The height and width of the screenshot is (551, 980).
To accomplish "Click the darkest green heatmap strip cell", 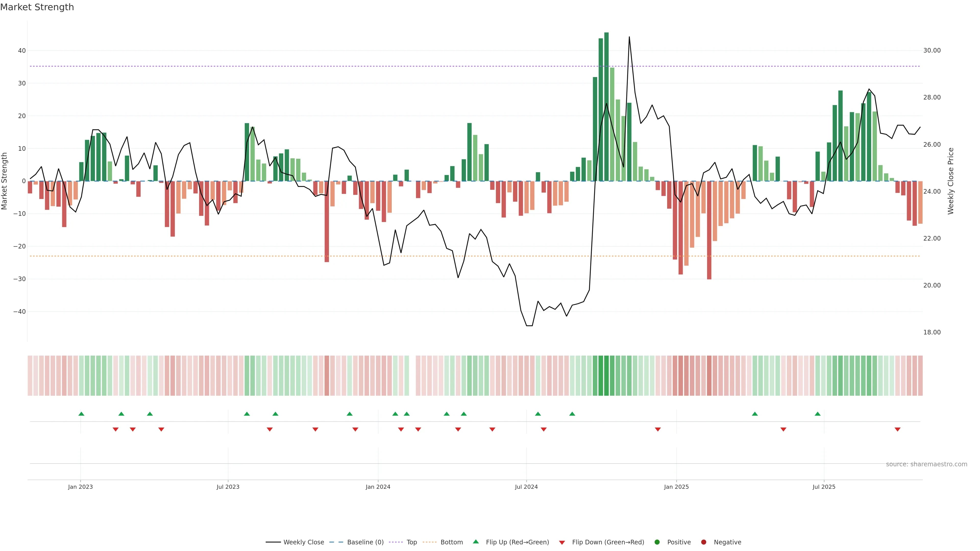I will tap(606, 376).
